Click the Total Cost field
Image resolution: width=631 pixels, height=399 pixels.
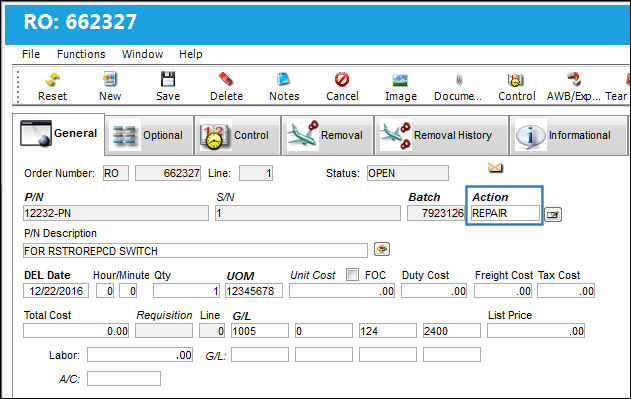click(76, 331)
